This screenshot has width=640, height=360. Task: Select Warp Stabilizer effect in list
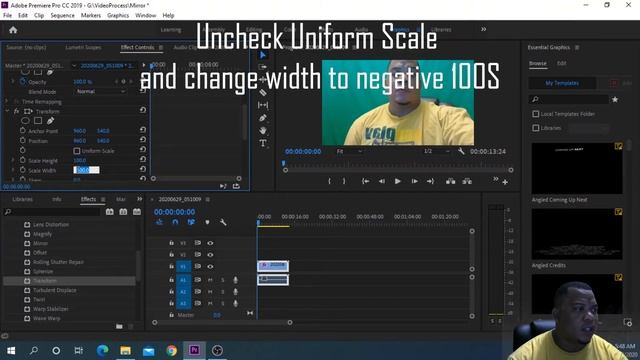pos(51,309)
